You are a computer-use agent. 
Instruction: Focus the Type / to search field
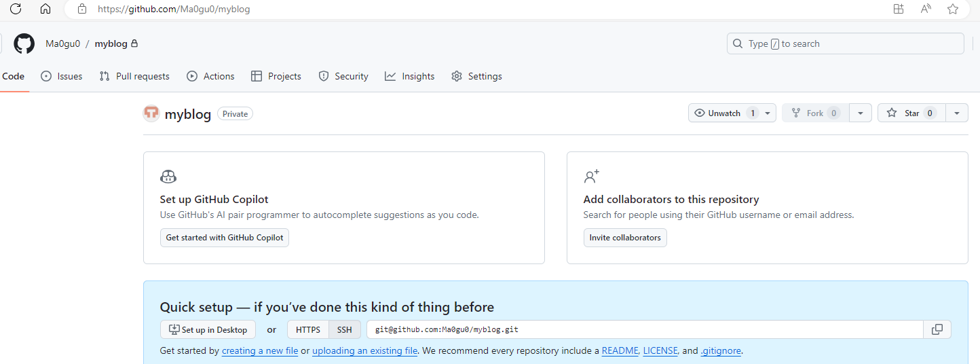845,43
